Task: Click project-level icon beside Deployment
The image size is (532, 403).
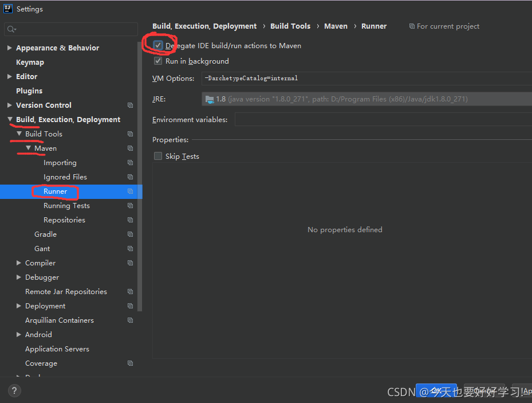Action: [x=131, y=306]
